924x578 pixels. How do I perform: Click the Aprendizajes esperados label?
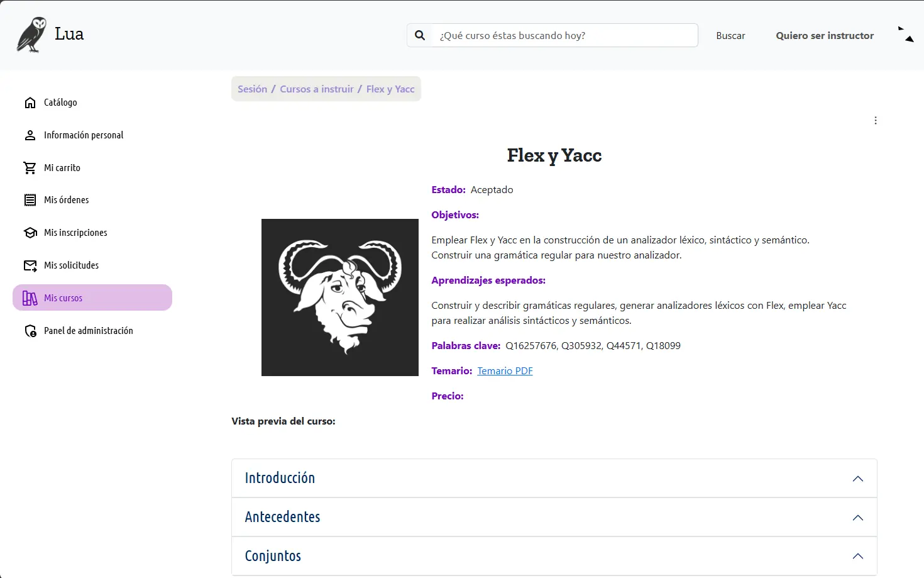(488, 281)
